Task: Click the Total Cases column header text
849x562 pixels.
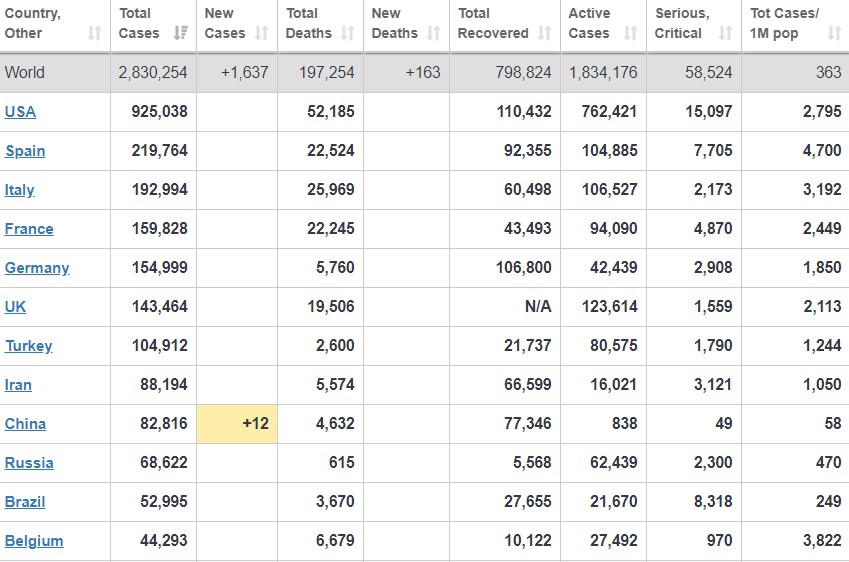Action: (139, 23)
